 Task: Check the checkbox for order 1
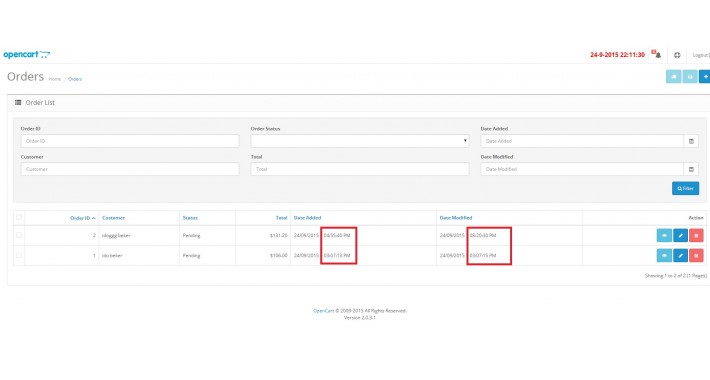pos(19,255)
